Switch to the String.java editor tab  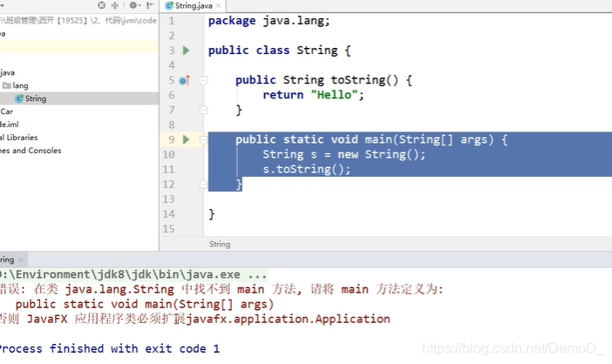[194, 5]
